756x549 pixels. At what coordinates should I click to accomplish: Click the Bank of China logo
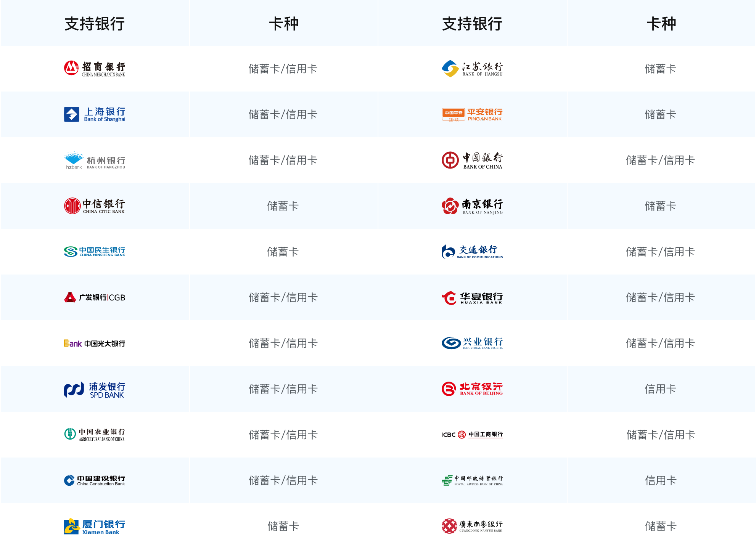472,161
